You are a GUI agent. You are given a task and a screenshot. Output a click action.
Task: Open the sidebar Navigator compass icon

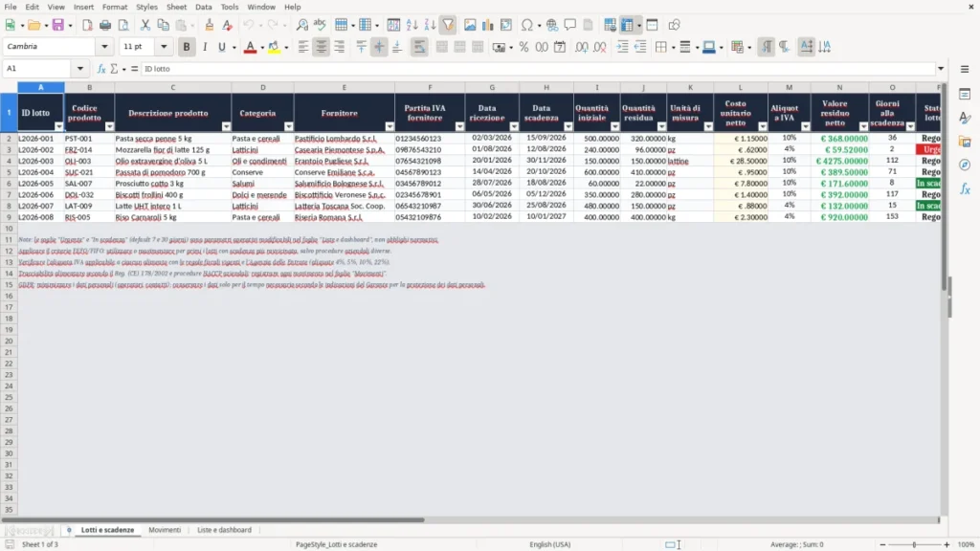pyautogui.click(x=965, y=165)
